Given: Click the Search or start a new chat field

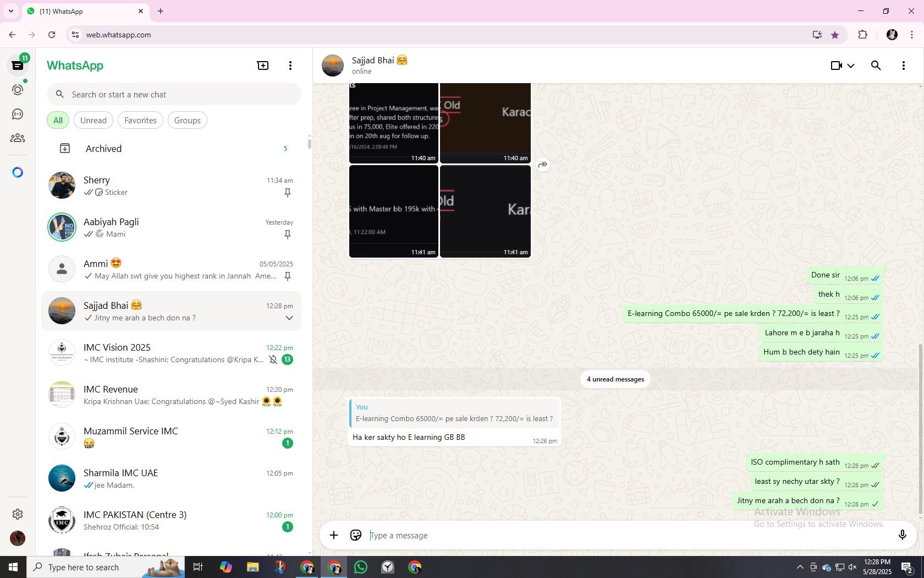Looking at the screenshot, I should pyautogui.click(x=174, y=95).
